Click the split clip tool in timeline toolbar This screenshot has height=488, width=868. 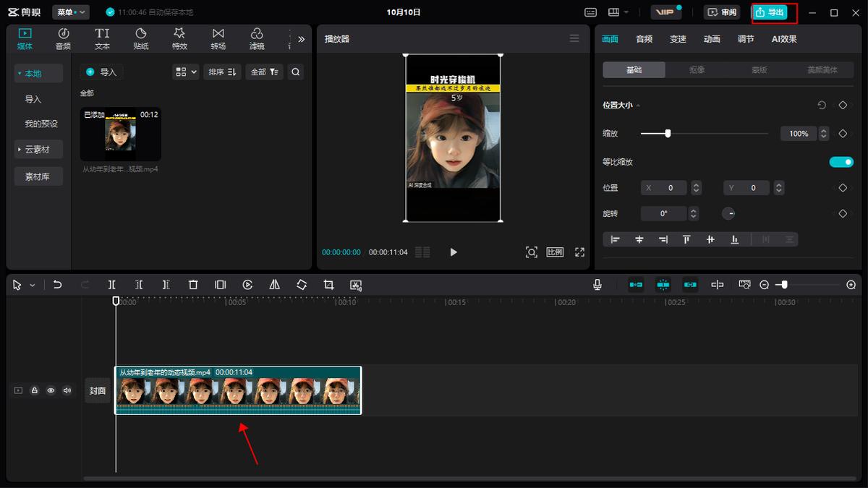coord(112,285)
